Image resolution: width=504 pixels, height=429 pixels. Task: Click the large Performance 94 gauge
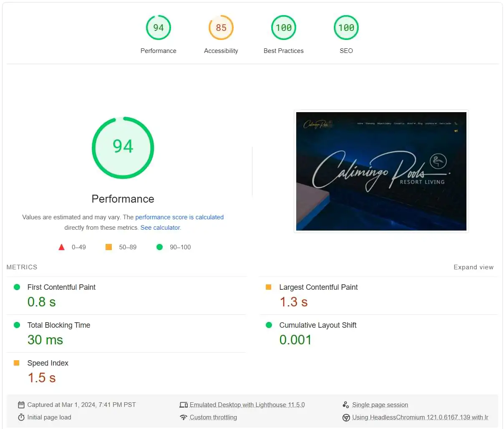point(123,148)
